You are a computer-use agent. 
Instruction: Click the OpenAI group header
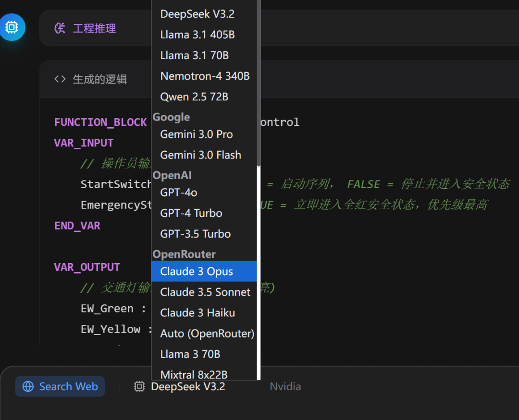point(172,175)
